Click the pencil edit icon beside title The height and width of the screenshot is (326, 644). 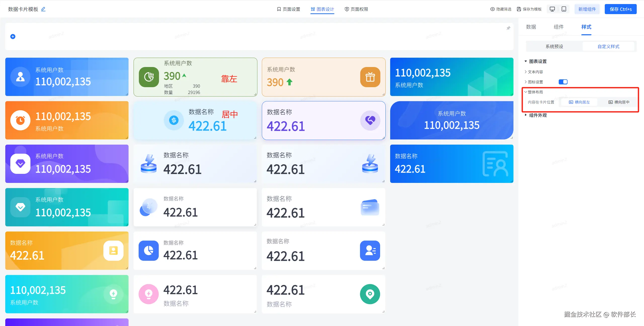tap(43, 9)
